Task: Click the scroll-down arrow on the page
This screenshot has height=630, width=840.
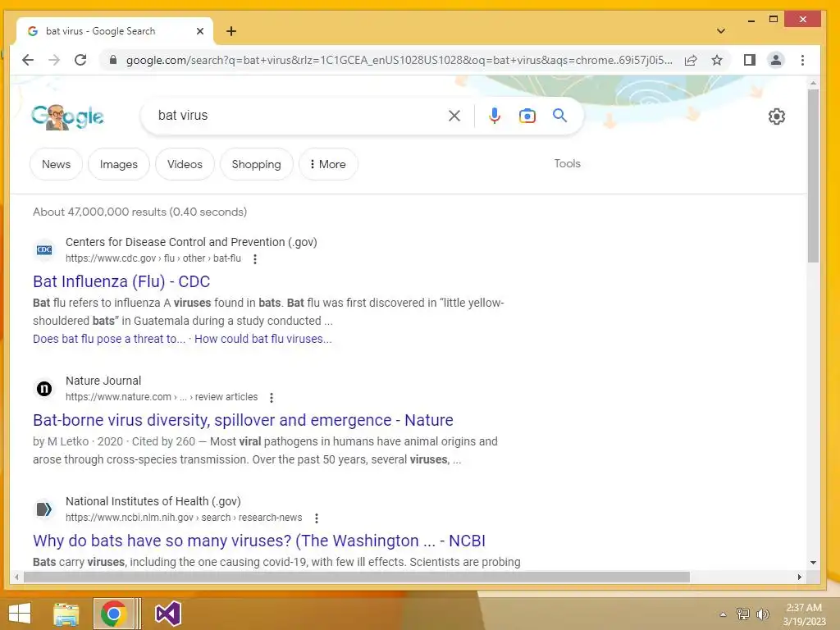Action: (813, 563)
